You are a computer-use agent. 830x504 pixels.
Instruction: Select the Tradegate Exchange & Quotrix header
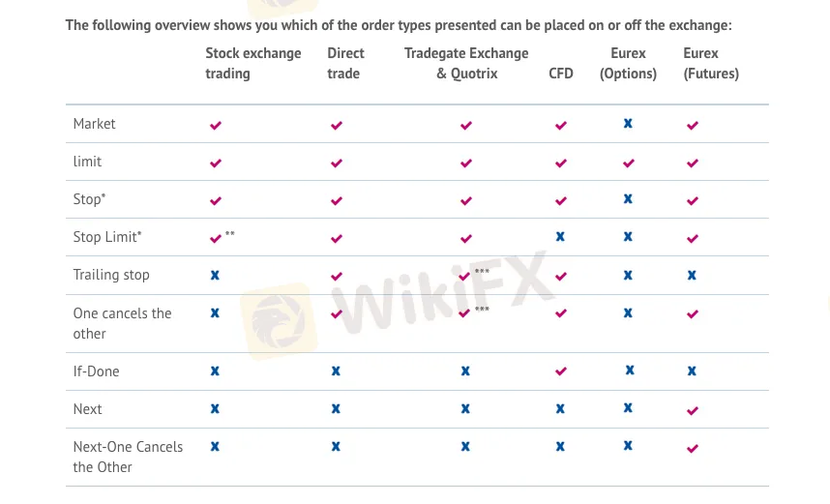click(x=466, y=63)
